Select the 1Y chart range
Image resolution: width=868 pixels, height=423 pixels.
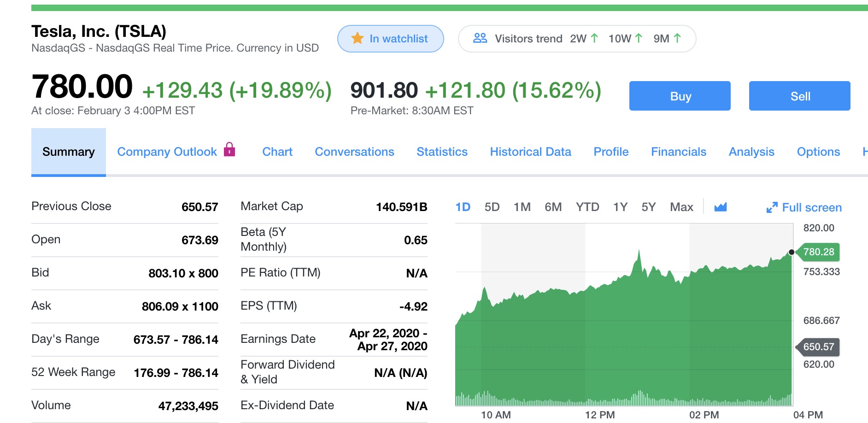point(621,207)
